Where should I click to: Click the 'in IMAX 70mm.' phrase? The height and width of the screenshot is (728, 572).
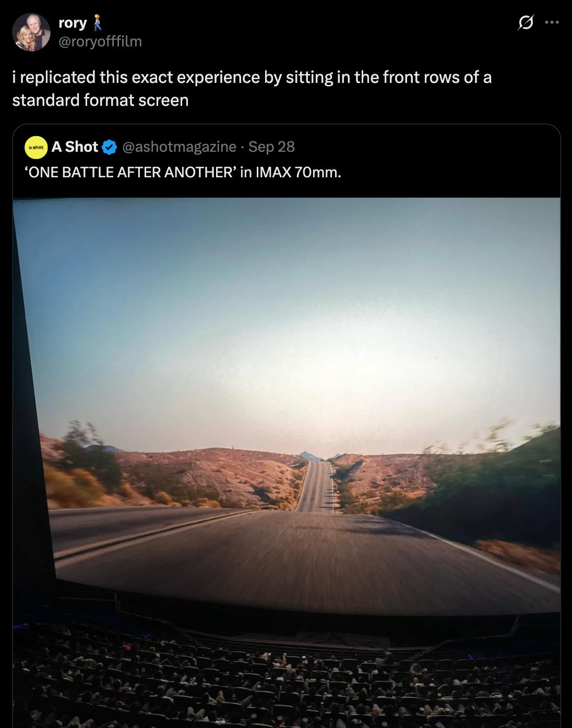point(291,172)
